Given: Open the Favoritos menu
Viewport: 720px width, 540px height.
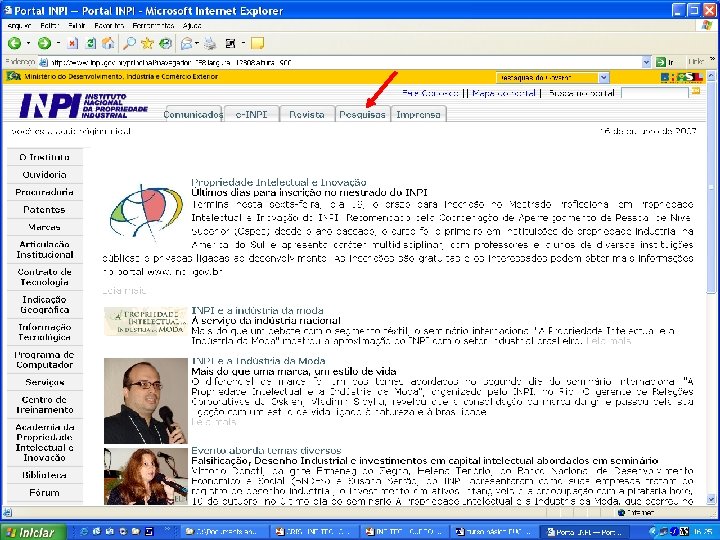Looking at the screenshot, I should click(109, 26).
